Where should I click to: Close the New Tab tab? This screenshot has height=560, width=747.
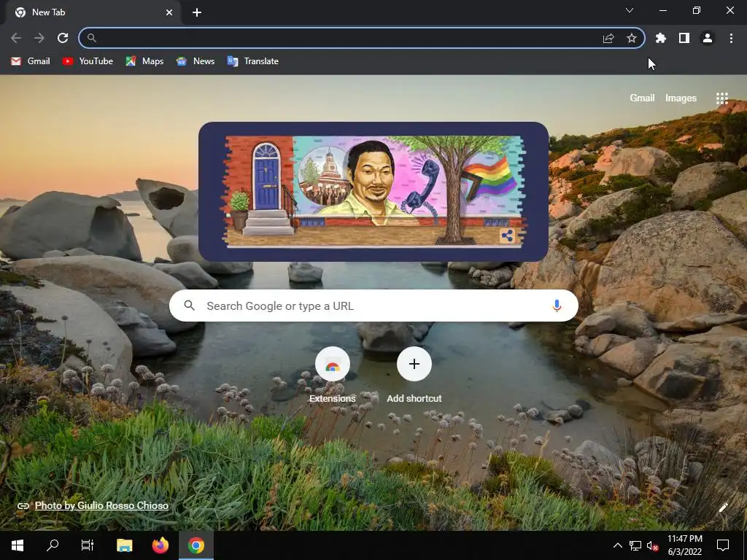click(x=169, y=12)
